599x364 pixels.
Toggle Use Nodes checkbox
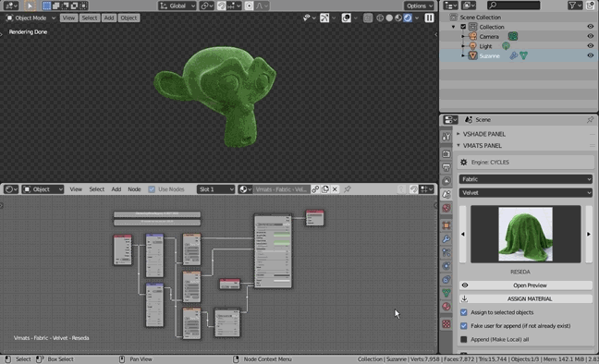coord(152,189)
